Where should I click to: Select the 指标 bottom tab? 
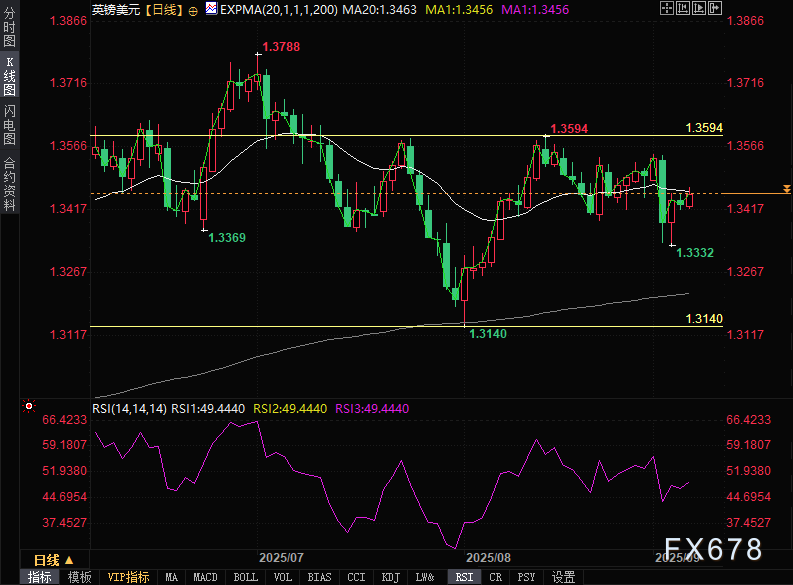pos(40,577)
